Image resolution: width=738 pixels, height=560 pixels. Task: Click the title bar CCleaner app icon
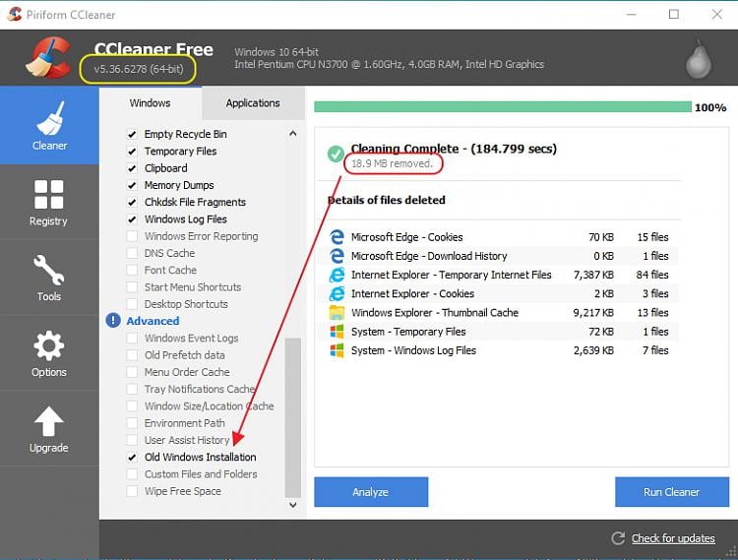[x=15, y=14]
